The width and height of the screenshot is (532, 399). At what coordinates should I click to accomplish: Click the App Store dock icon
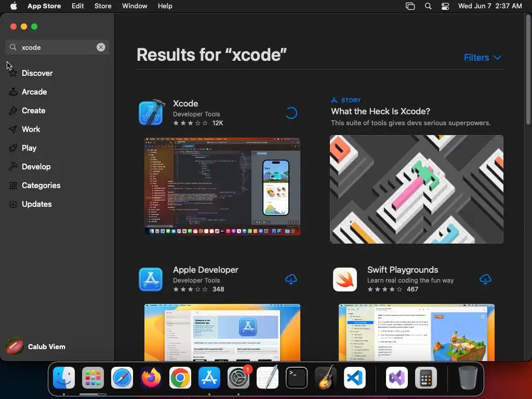(x=209, y=378)
